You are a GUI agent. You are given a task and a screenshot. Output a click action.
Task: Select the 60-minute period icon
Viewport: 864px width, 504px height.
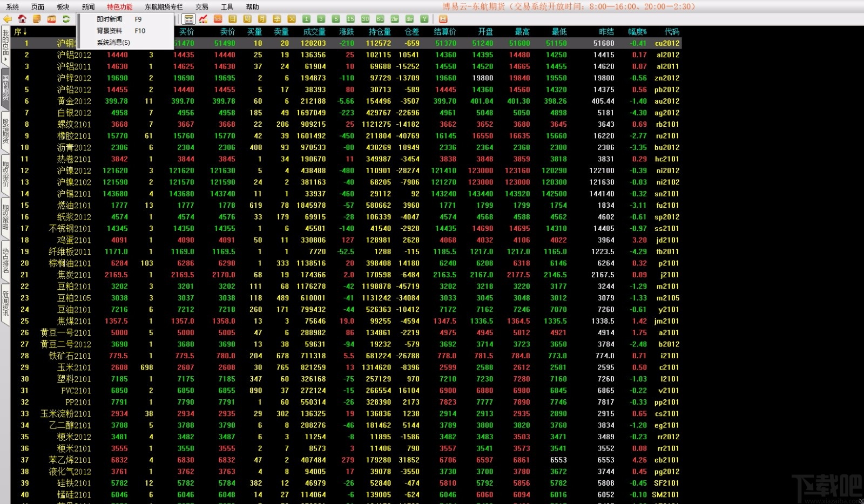click(x=380, y=19)
